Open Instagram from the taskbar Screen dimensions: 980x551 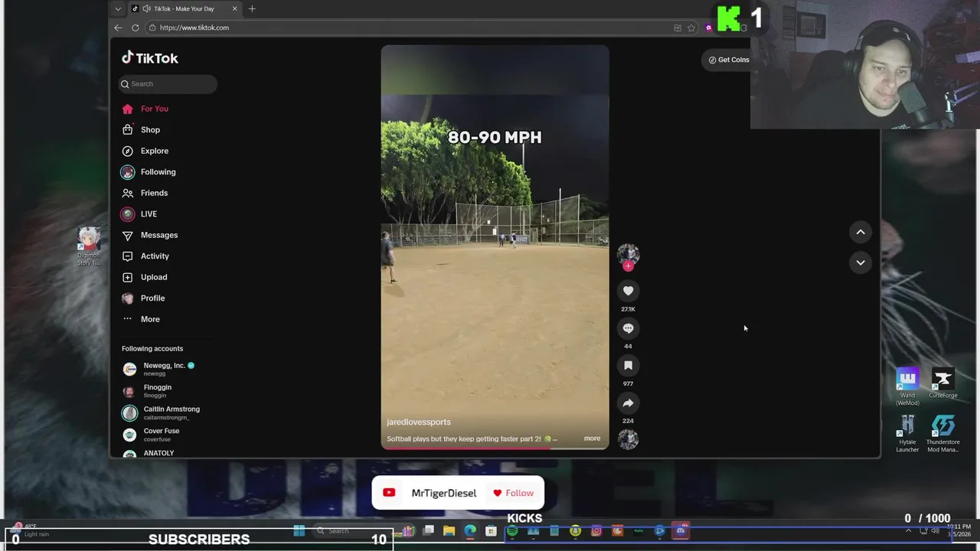[x=596, y=531]
